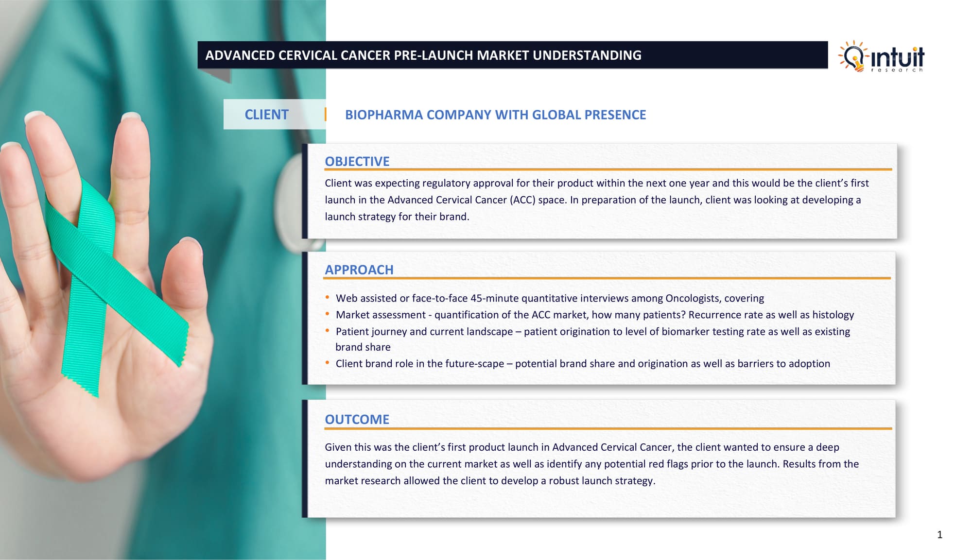Click the Intuit research wordmark
Image resolution: width=972 pixels, height=560 pixels.
[898, 58]
